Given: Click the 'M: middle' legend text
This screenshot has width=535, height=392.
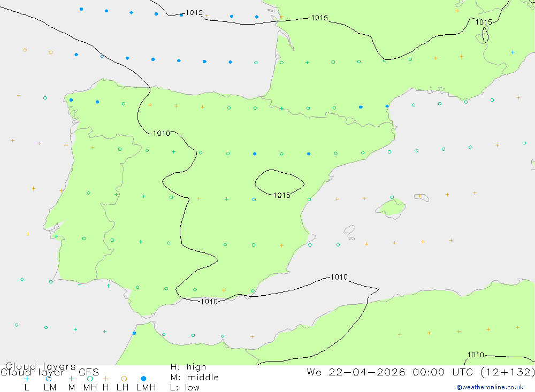Looking at the screenshot, I should click(x=195, y=378).
